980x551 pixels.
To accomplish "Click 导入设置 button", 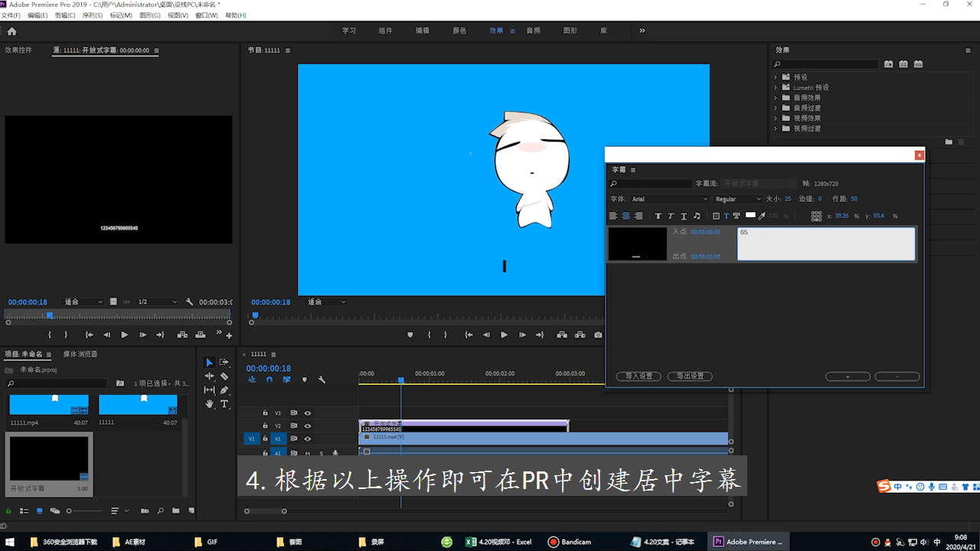I will point(639,377).
